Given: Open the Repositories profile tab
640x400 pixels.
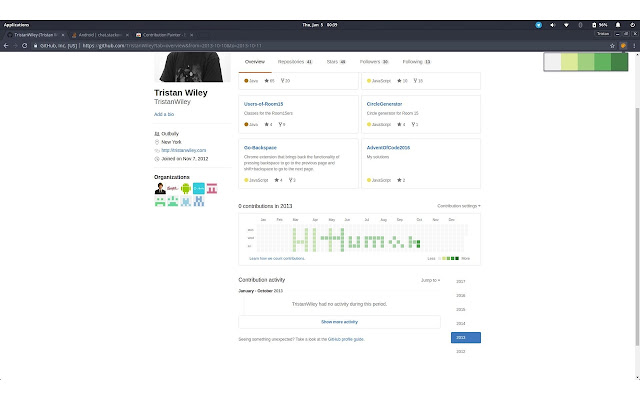Looking at the screenshot, I should [x=295, y=62].
